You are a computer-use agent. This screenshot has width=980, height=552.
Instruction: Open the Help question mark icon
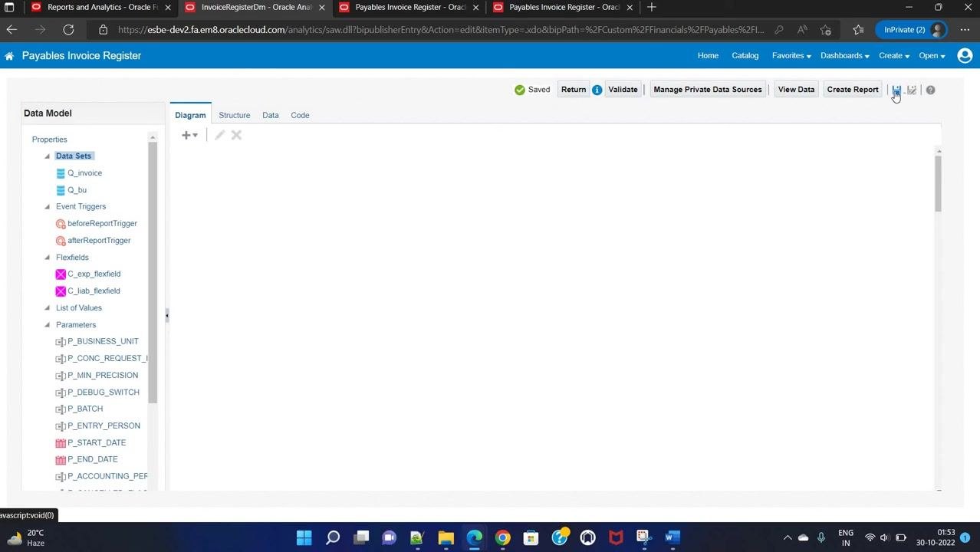point(930,90)
